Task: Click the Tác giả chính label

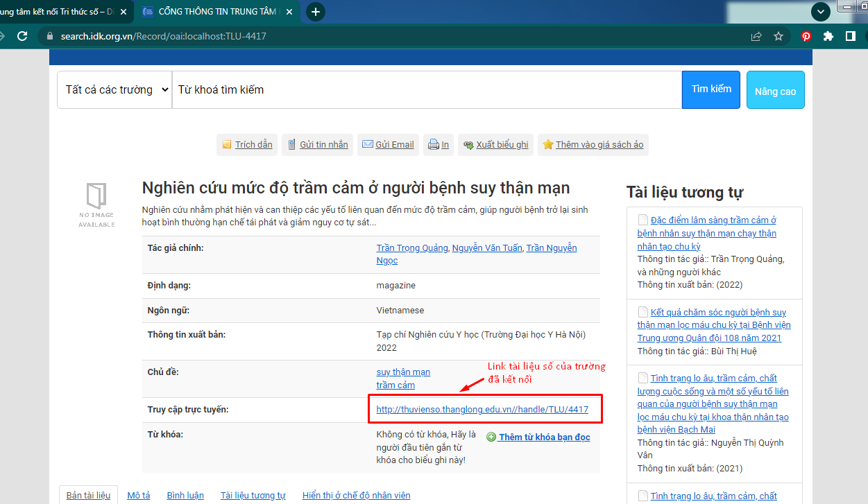Action: 176,248
